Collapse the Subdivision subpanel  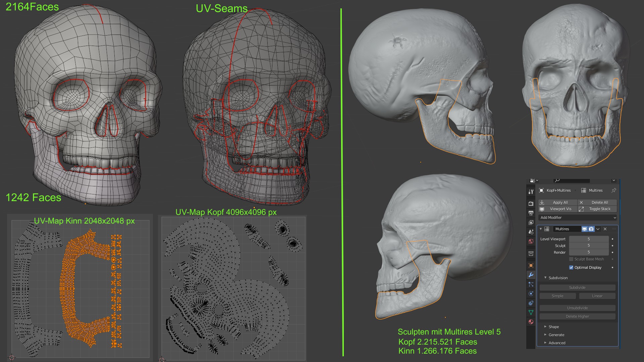tap(558, 278)
